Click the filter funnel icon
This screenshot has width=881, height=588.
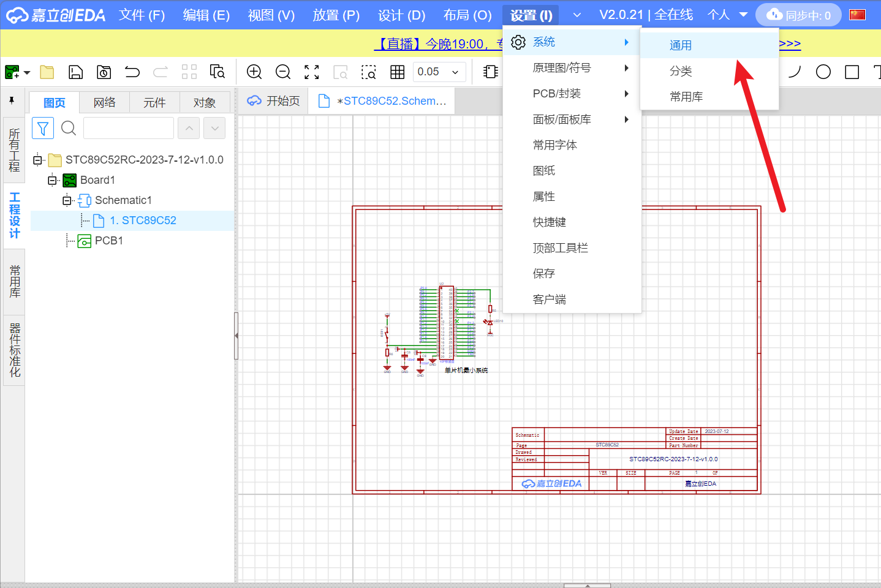point(43,128)
